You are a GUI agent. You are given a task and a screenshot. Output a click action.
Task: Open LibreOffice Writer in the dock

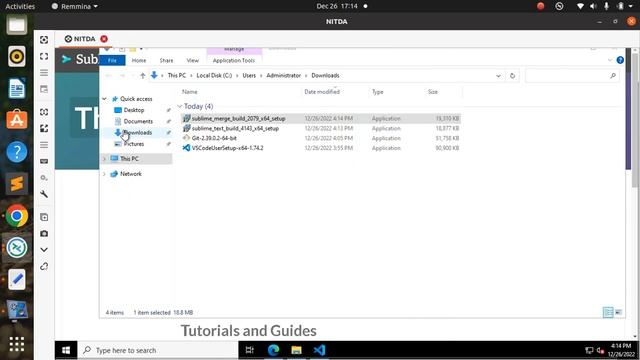click(17, 88)
